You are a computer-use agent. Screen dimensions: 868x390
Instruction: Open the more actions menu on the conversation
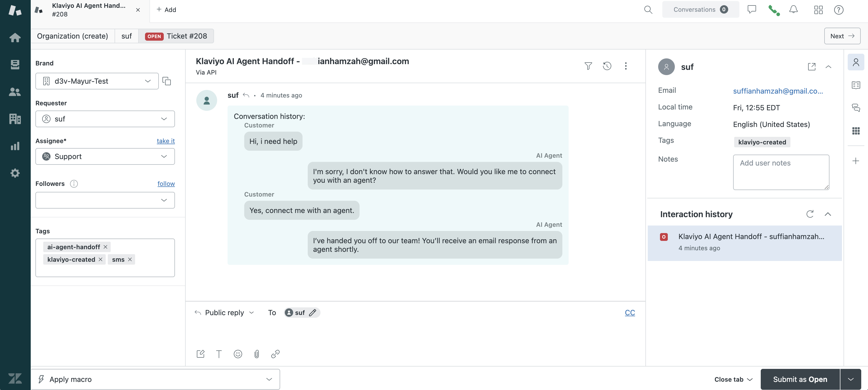(626, 66)
